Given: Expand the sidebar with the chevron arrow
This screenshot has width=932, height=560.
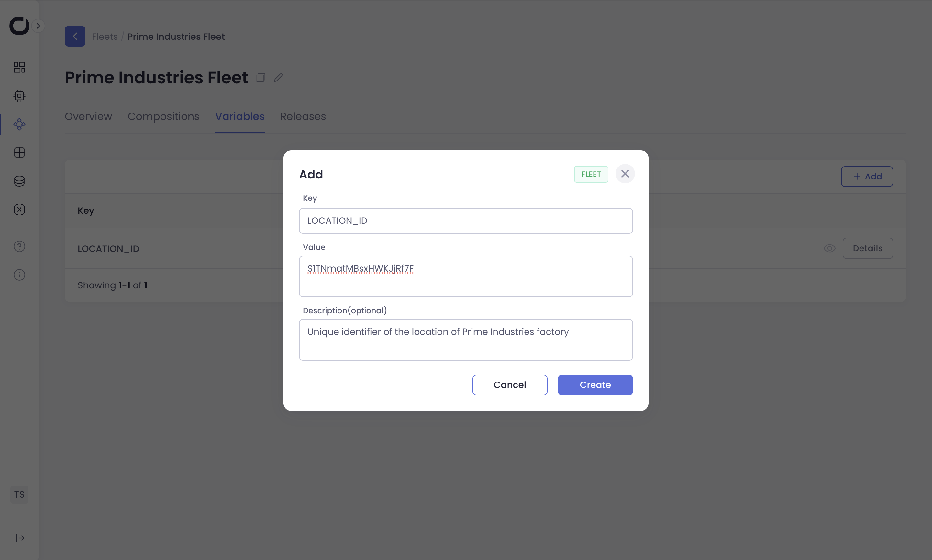Looking at the screenshot, I should point(38,26).
